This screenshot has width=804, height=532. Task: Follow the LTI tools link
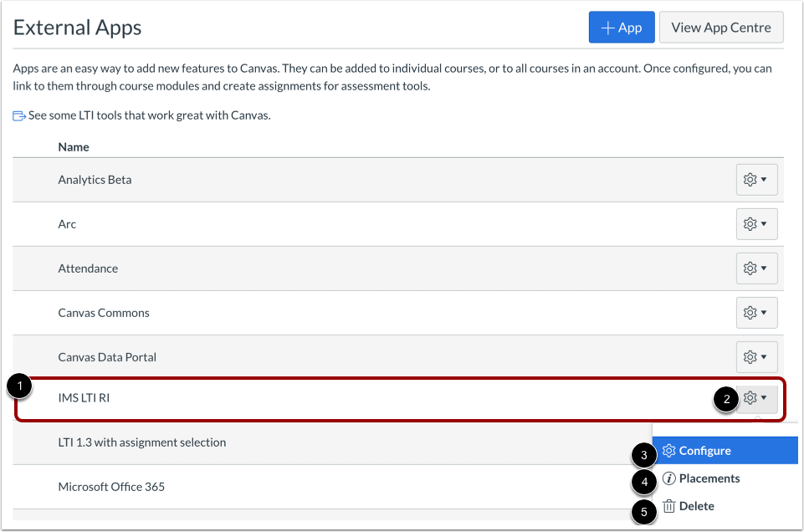click(149, 115)
